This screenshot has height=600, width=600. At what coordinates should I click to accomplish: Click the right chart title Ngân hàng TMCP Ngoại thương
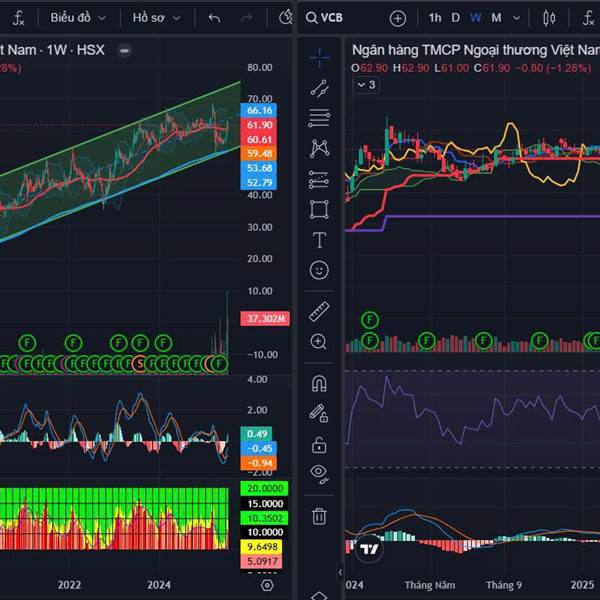pyautogui.click(x=476, y=50)
